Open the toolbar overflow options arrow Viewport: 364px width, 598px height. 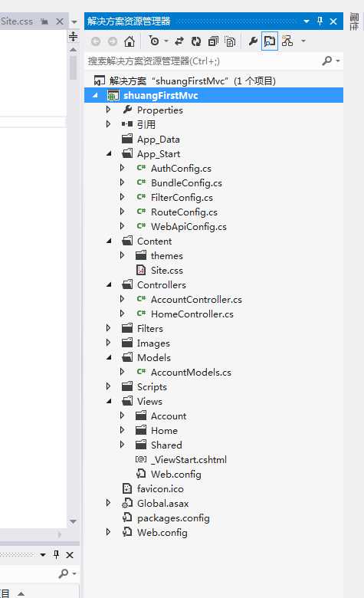click(303, 41)
